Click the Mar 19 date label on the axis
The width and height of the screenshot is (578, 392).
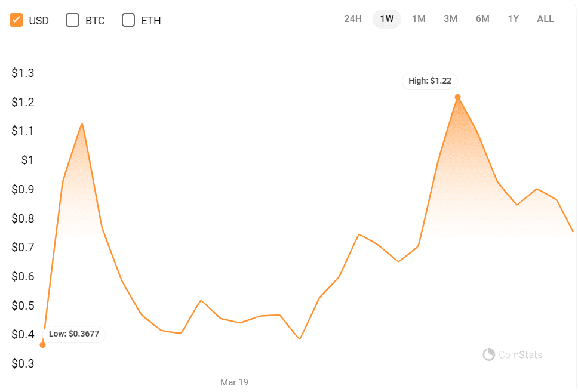(235, 382)
